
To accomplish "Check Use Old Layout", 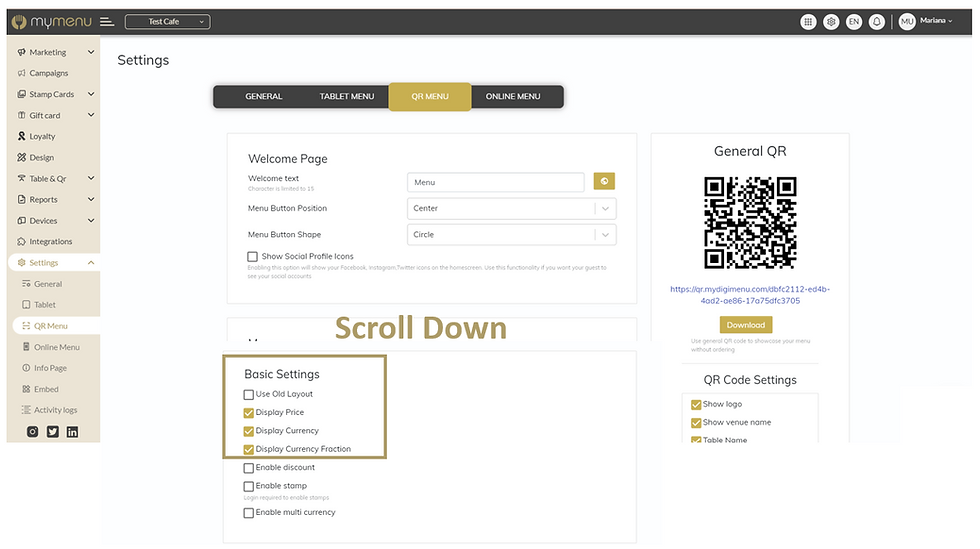I will (249, 395).
